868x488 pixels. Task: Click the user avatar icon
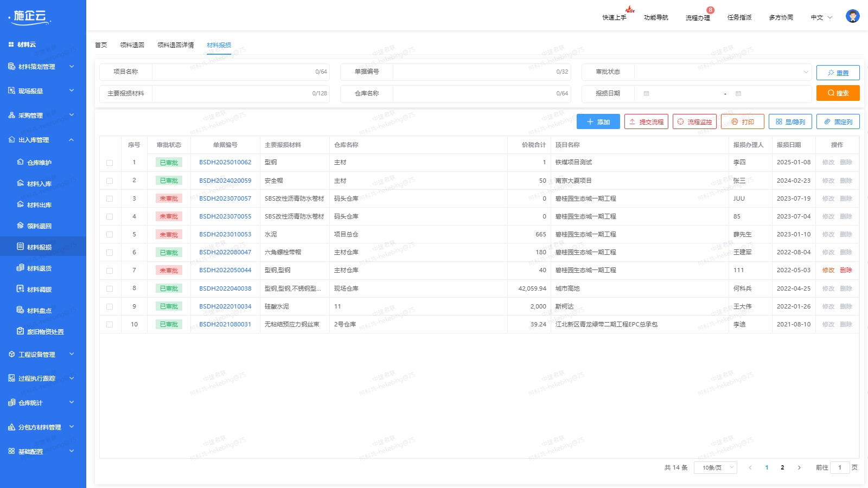pos(852,16)
